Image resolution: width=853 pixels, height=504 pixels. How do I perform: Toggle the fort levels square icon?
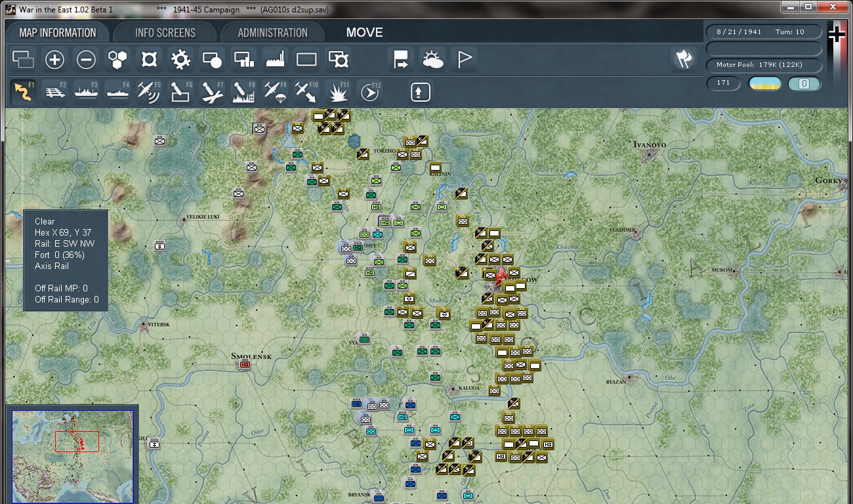tap(149, 60)
